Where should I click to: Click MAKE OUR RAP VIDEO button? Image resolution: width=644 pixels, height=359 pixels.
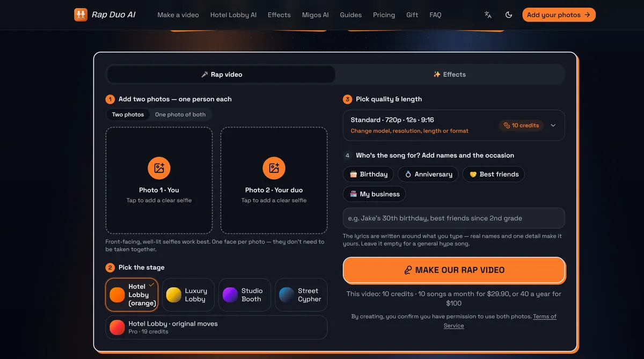pos(454,270)
